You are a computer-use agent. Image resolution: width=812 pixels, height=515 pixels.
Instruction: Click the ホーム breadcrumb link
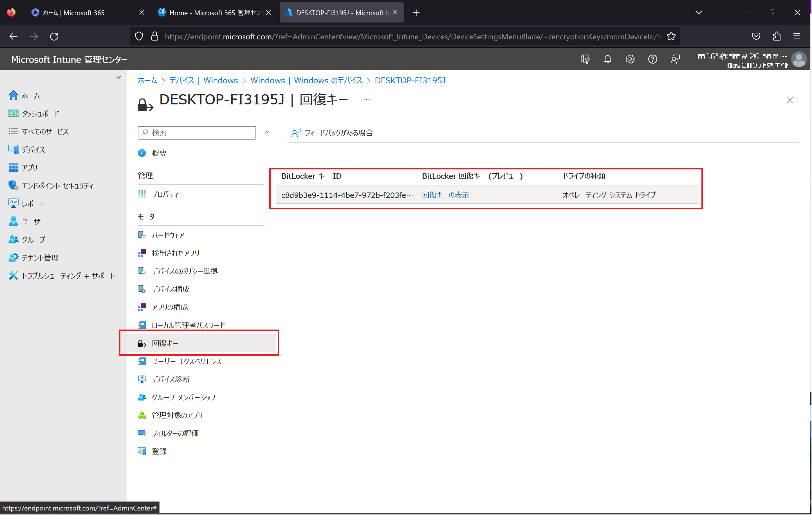pyautogui.click(x=147, y=80)
